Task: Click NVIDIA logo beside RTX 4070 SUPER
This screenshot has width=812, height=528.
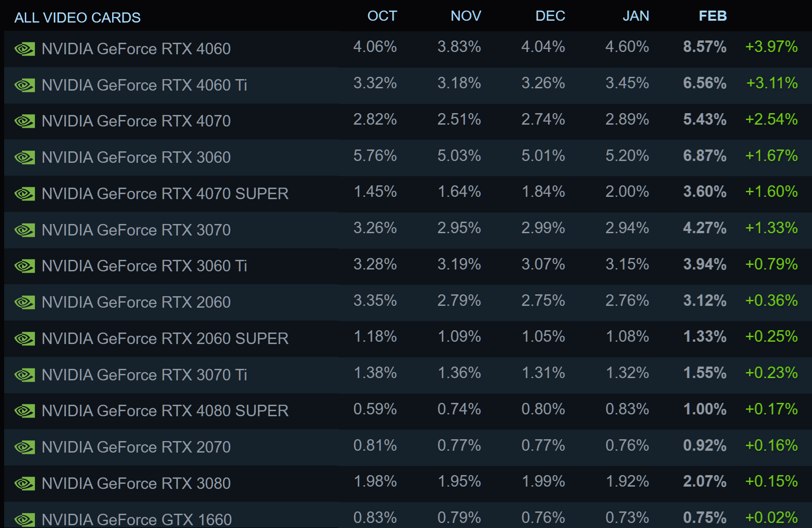Action: (x=25, y=194)
